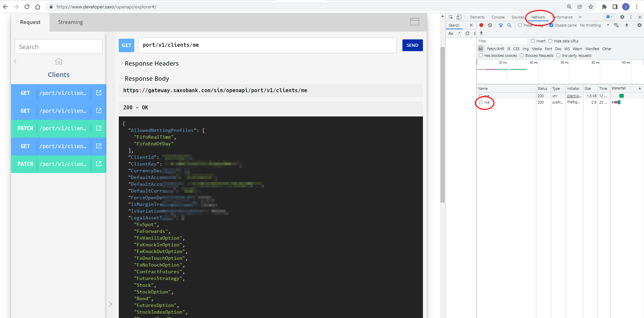
Task: Click the SEND button
Action: (x=413, y=45)
